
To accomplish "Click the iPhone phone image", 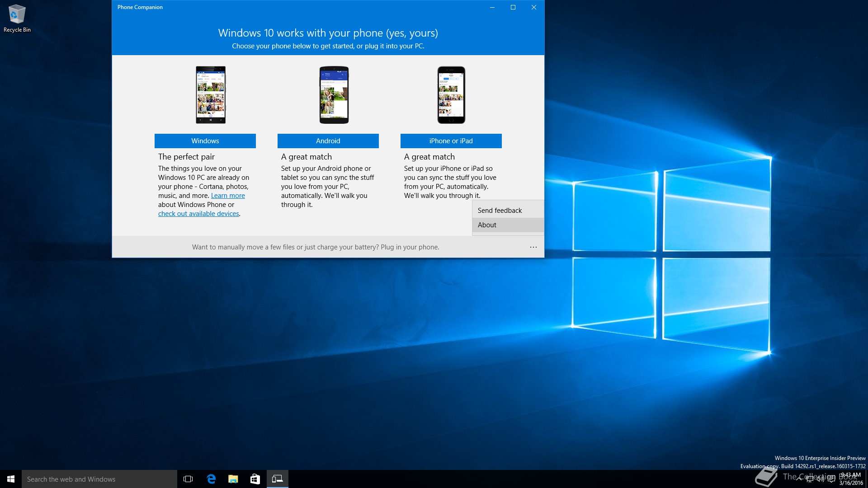I will tap(451, 95).
